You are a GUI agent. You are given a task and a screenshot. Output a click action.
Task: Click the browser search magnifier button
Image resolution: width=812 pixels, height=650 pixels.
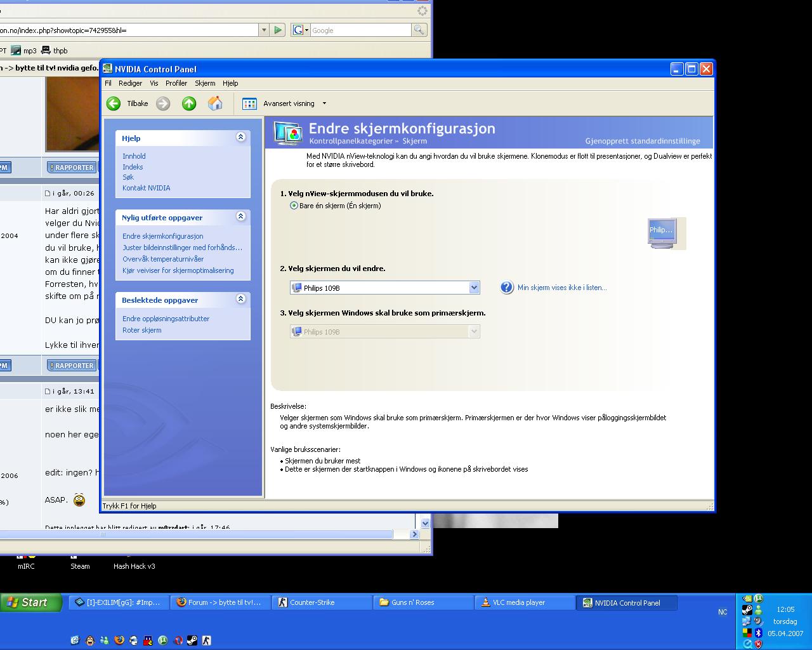point(419,30)
